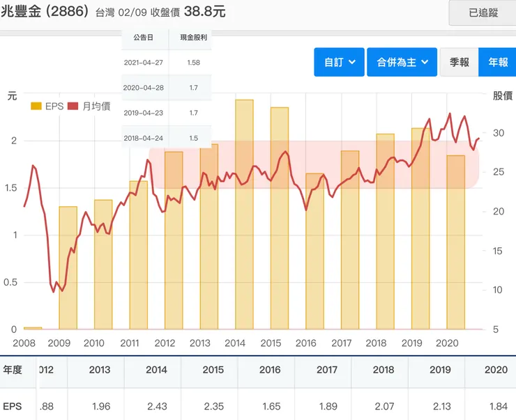Click EPS value 1.84 in table
This screenshot has width=516, height=420.
pos(499,407)
